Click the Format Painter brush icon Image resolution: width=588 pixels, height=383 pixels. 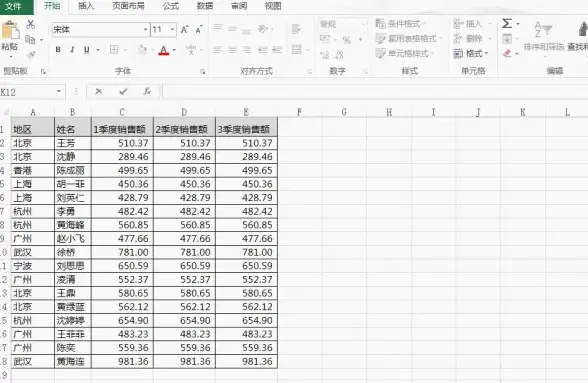click(x=31, y=54)
